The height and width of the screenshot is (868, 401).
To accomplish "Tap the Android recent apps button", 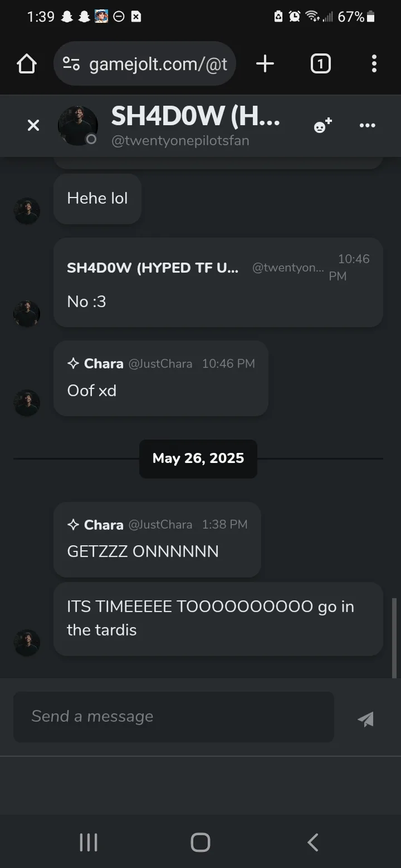I will coord(89,842).
